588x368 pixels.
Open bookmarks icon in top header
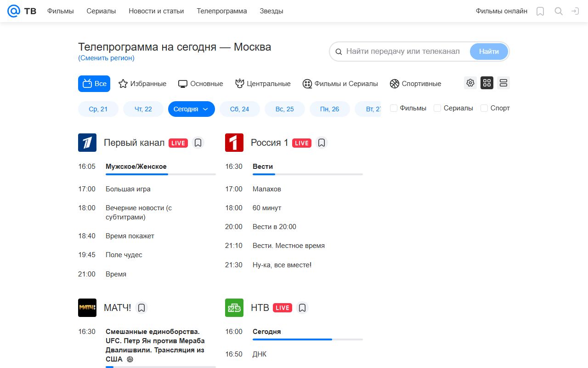pyautogui.click(x=540, y=11)
